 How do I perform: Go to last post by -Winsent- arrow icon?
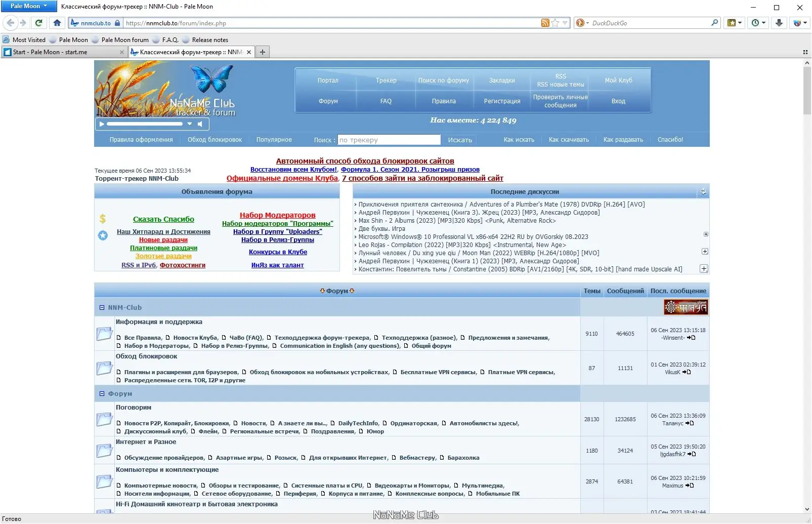point(691,338)
